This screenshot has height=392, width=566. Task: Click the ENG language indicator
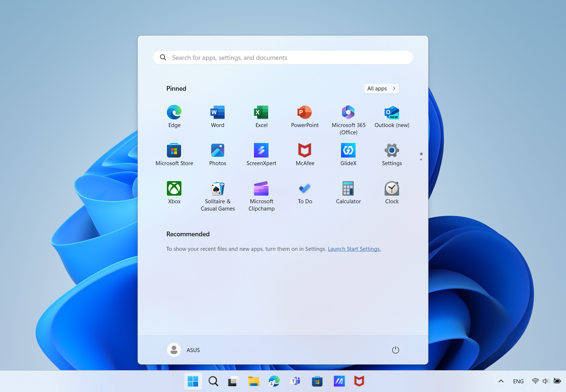pyautogui.click(x=518, y=381)
